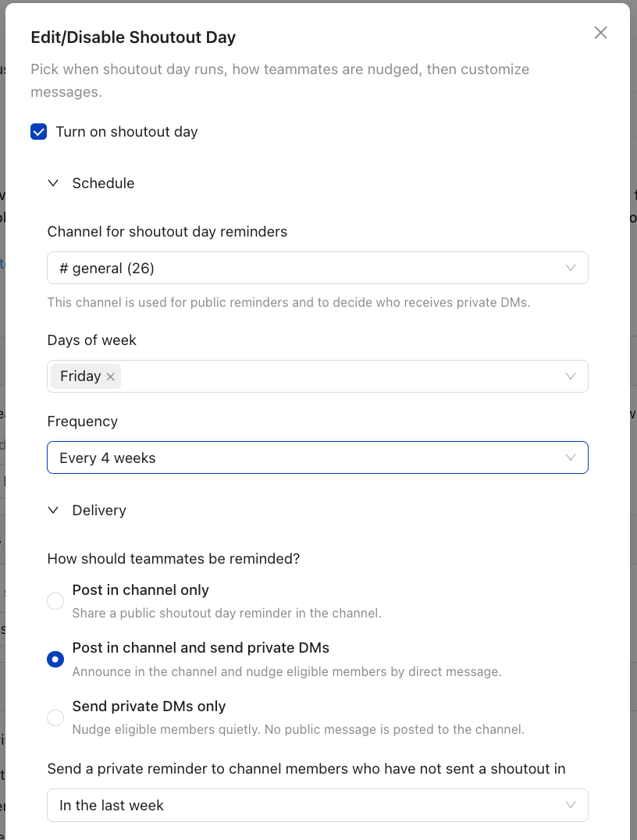Choose Post in channel and send private DMs

(x=55, y=660)
